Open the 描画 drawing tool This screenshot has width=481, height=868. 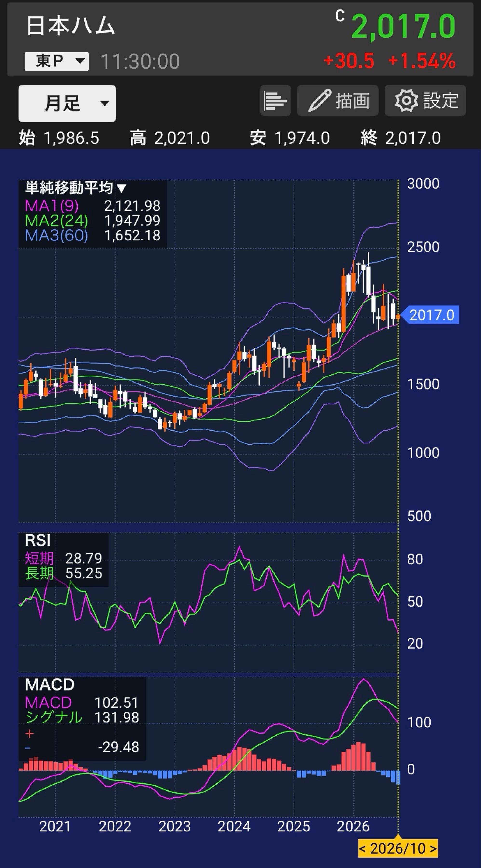coord(338,101)
